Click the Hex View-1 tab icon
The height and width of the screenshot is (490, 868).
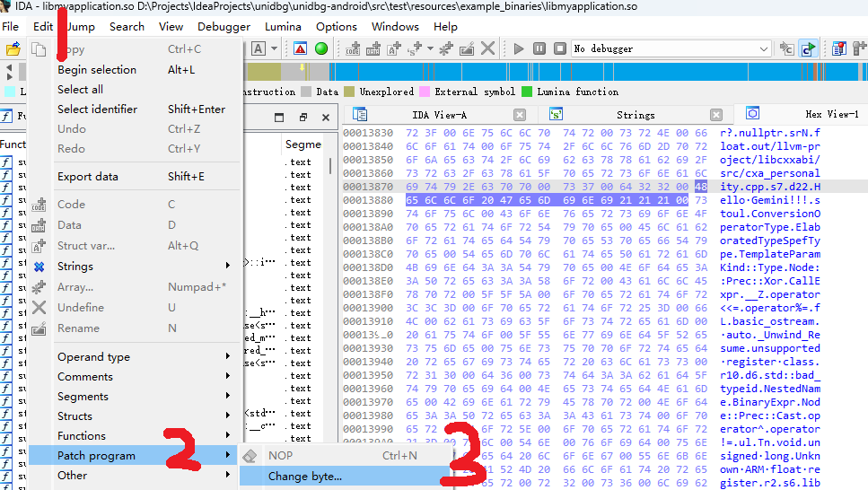click(x=752, y=113)
